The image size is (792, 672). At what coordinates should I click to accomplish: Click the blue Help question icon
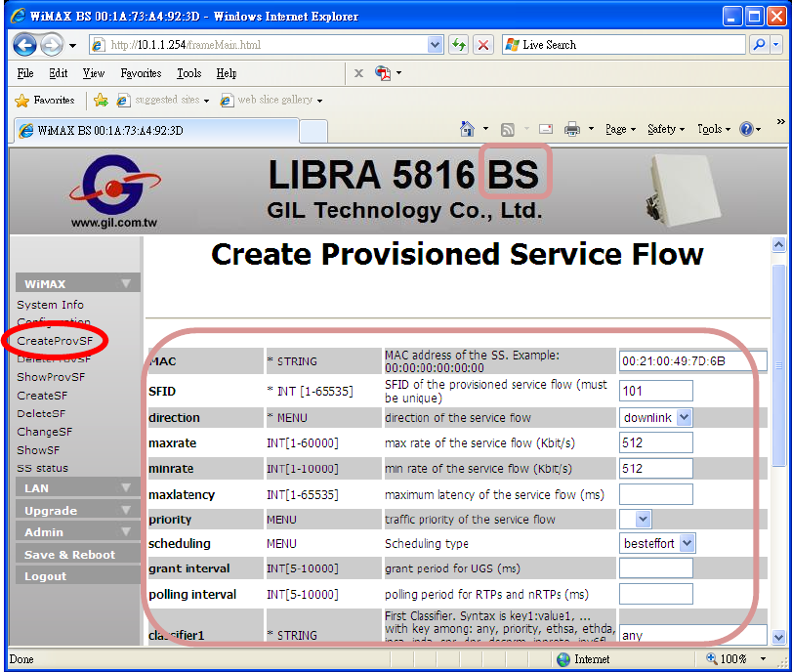(x=746, y=129)
